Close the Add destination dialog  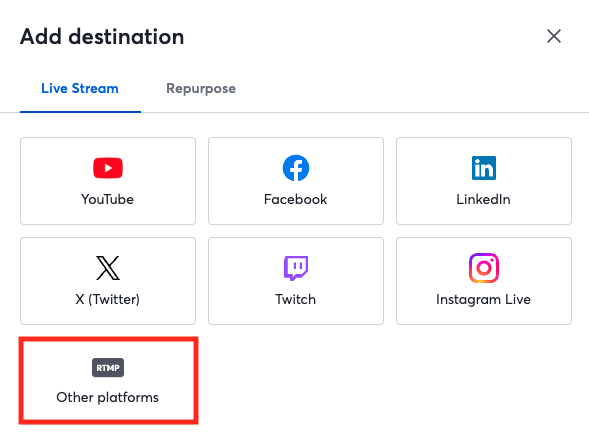(x=554, y=36)
